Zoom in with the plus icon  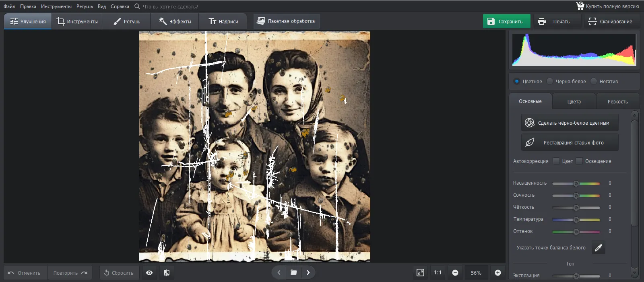coord(498,273)
